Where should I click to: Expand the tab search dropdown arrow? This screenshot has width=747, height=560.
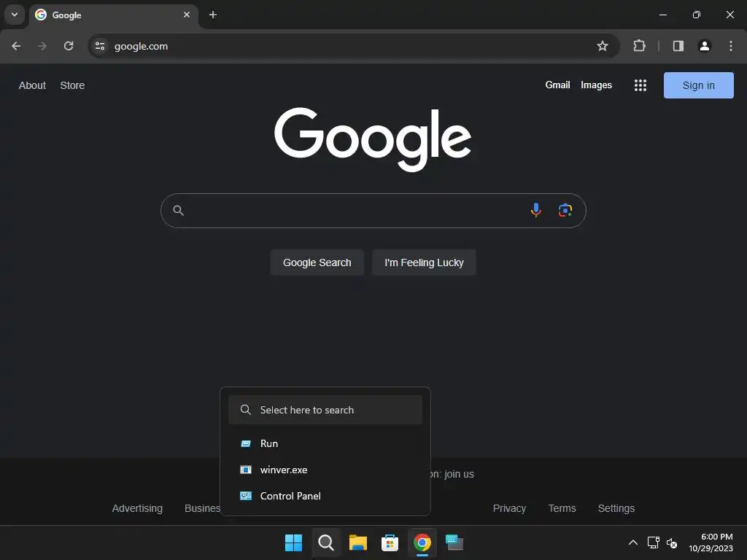tap(15, 15)
